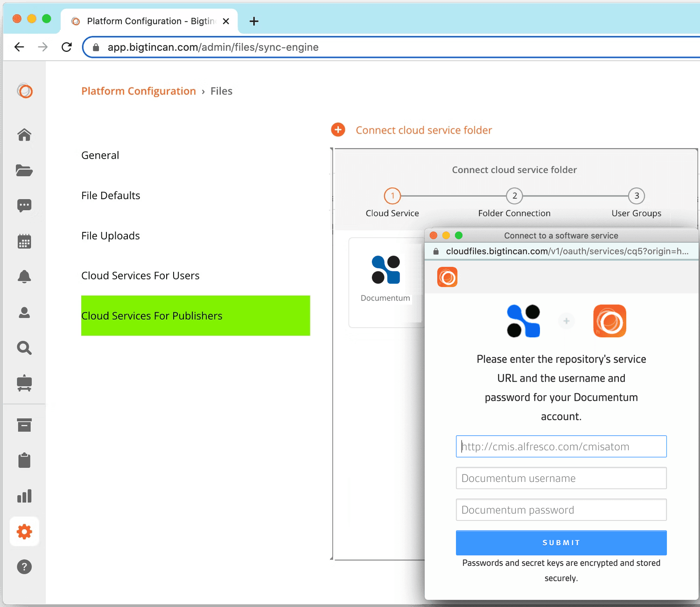Open the chat bubble icon in the sidebar
The image size is (700, 607).
(24, 206)
